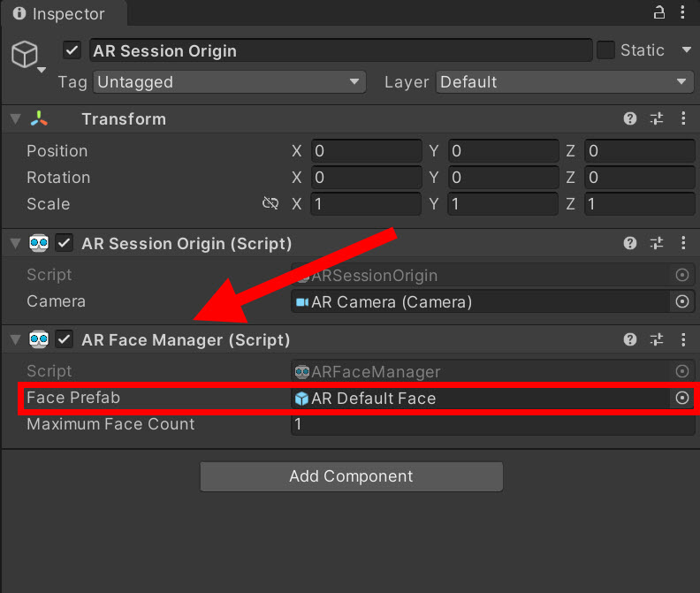The image size is (700, 593).
Task: Open Transform component help reference
Action: click(x=630, y=118)
